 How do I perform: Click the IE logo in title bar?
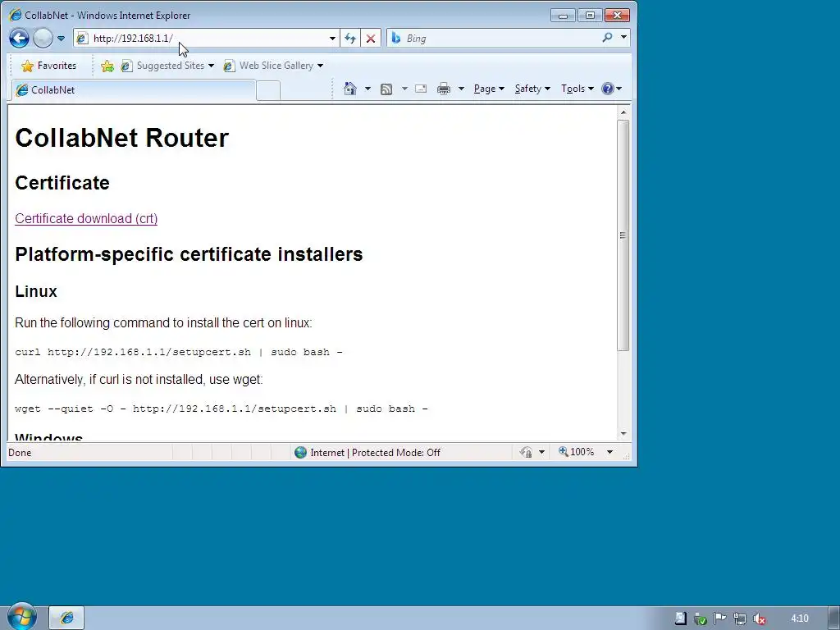click(16, 15)
